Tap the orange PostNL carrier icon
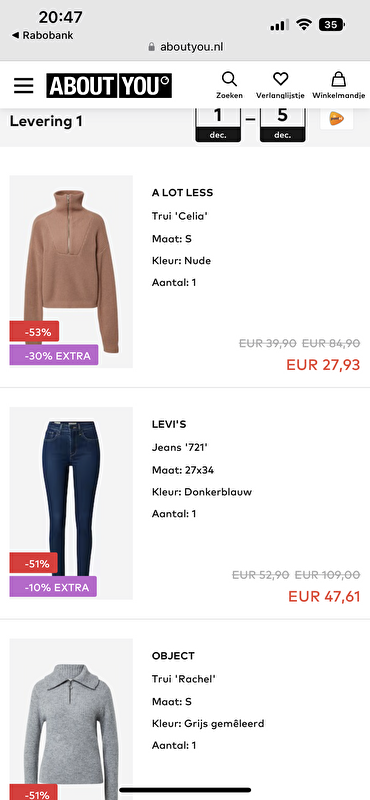370x800 pixels. tap(336, 119)
